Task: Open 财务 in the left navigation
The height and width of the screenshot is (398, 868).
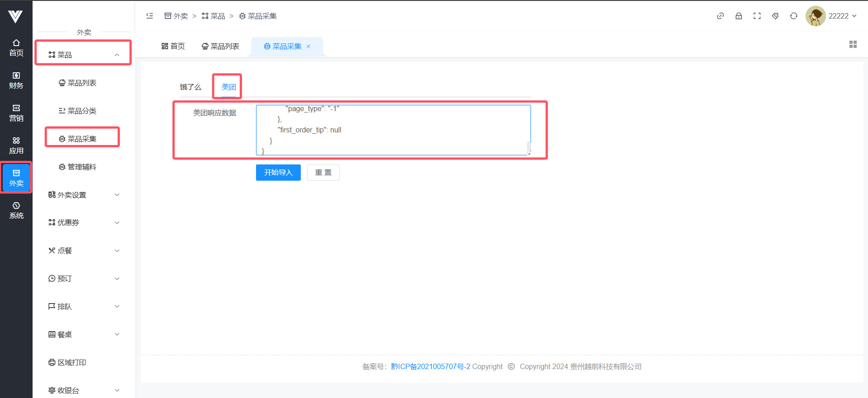Action: click(x=16, y=80)
